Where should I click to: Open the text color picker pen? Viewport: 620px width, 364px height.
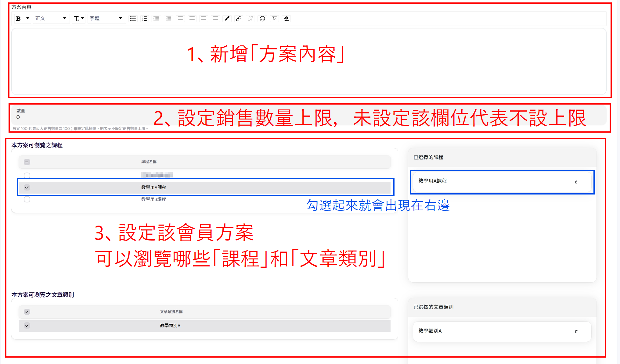tap(227, 19)
